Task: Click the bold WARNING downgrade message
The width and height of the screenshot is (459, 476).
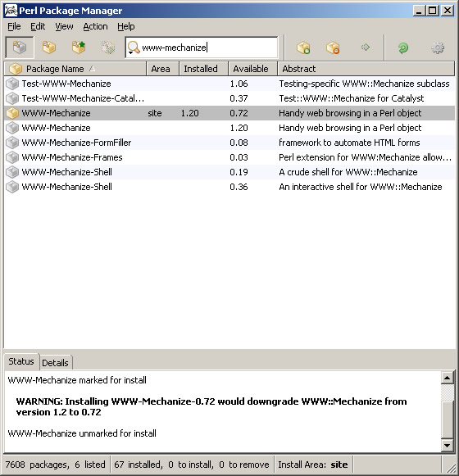Action: [x=211, y=407]
